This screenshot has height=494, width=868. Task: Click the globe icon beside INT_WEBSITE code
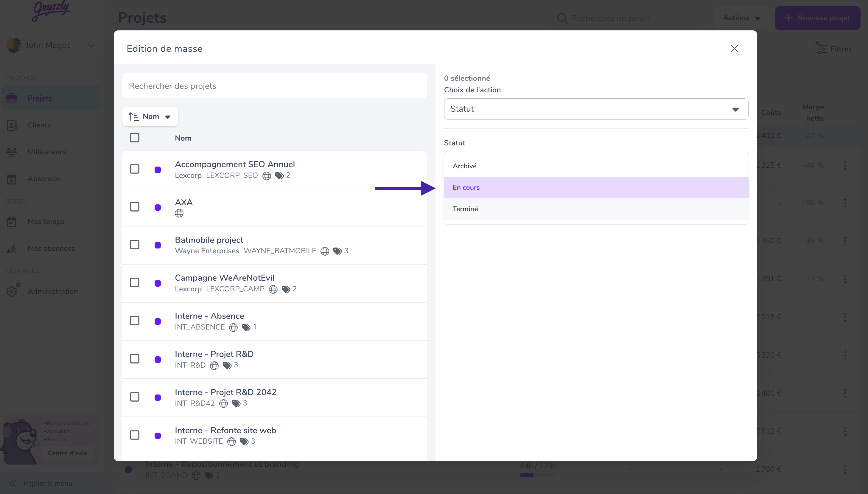[232, 442]
